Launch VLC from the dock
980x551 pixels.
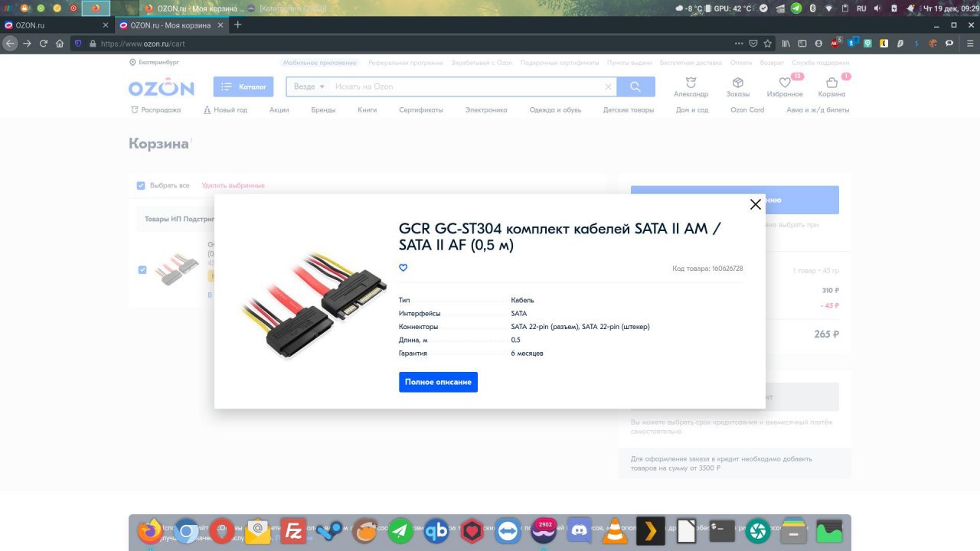click(x=615, y=530)
